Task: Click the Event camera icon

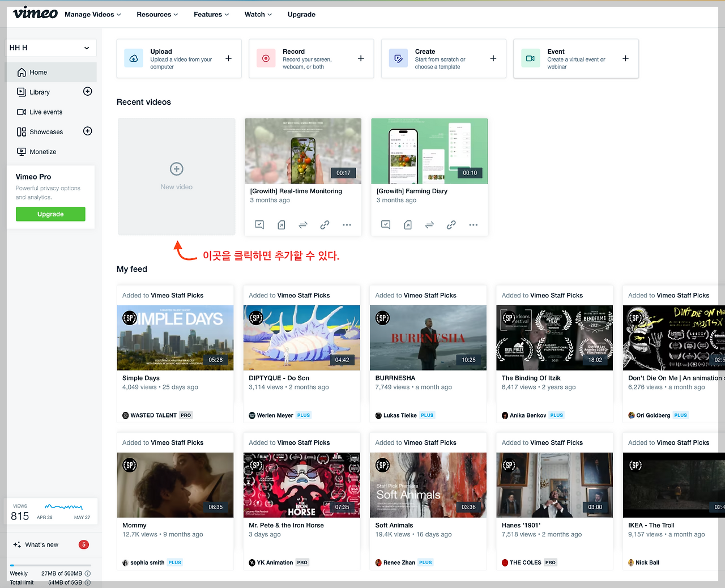Action: coord(531,58)
